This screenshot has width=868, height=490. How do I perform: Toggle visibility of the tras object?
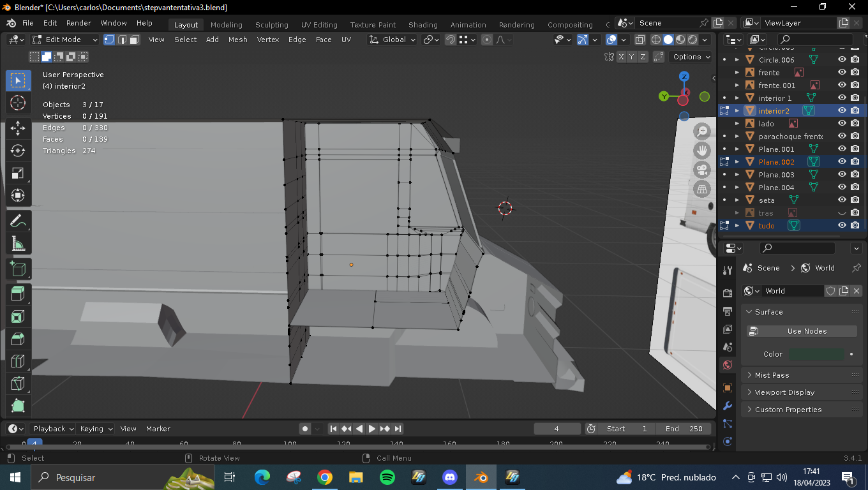click(842, 212)
